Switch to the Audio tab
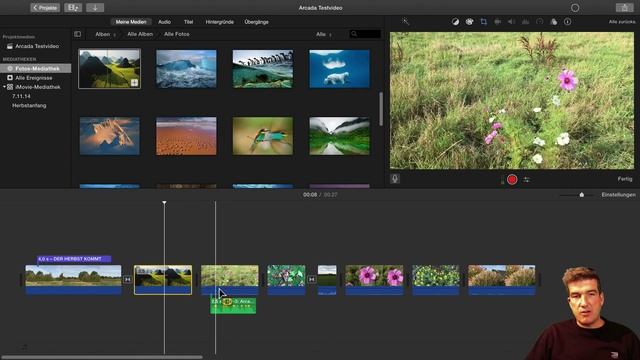 (x=164, y=22)
